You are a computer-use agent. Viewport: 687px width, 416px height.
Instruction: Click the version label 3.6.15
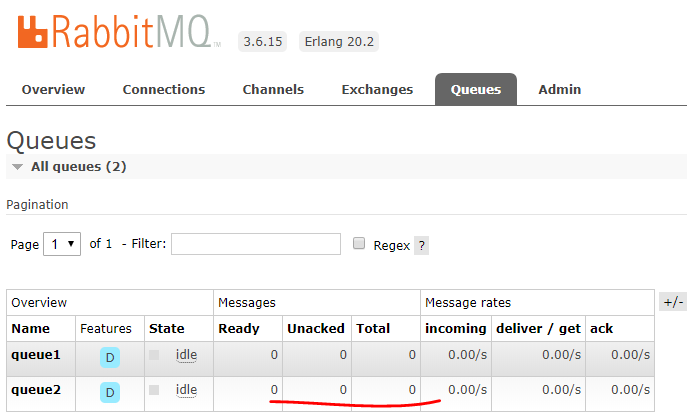pos(262,42)
